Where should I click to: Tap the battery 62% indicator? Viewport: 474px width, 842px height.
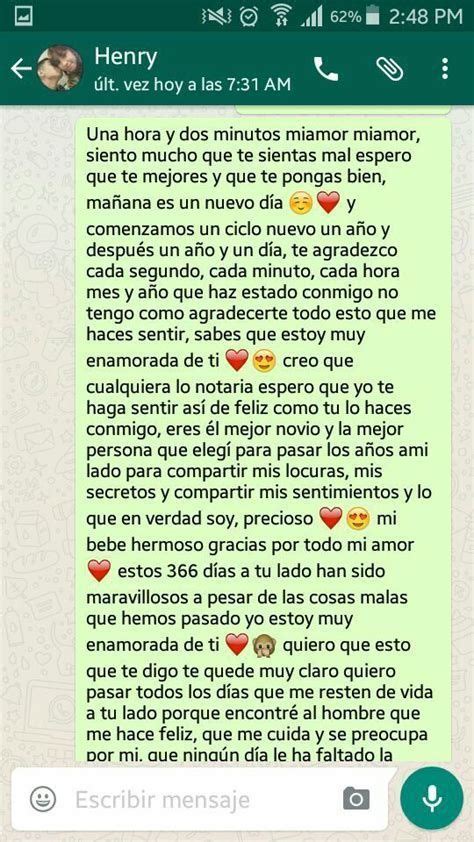tap(355, 17)
